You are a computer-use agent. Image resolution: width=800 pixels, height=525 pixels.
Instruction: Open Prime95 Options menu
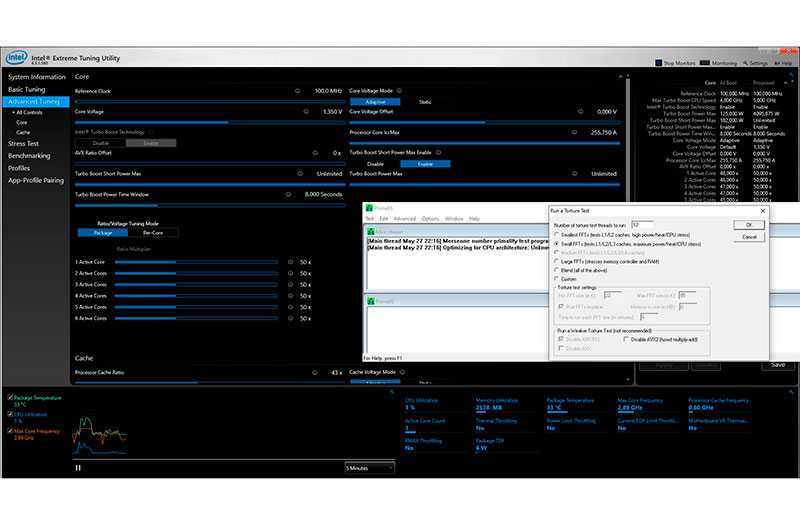430,218
